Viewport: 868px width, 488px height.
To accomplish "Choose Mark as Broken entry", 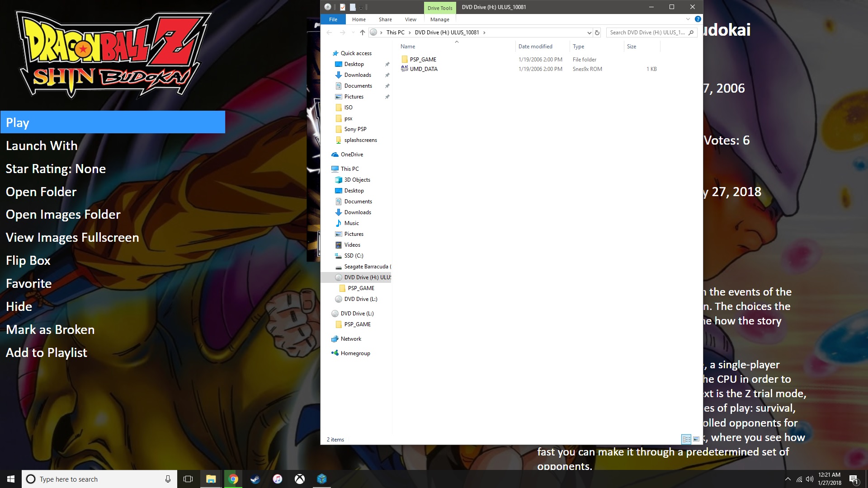I will (50, 329).
